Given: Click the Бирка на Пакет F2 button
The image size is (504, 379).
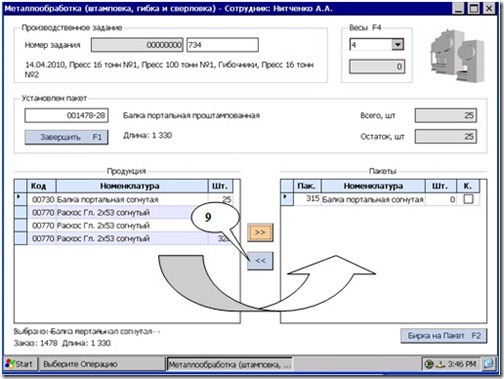Looking at the screenshot, I should [444, 336].
